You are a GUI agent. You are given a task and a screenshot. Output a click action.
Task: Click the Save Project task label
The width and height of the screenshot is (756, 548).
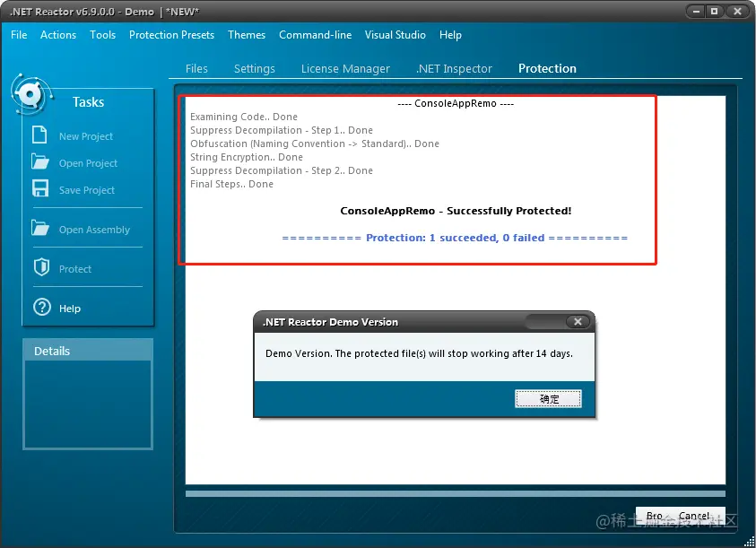(x=87, y=190)
